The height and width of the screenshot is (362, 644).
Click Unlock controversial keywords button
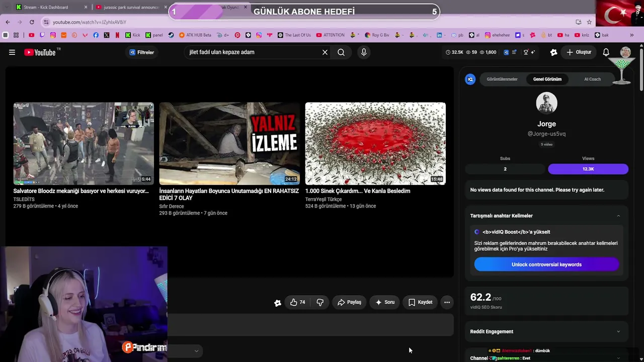pyautogui.click(x=546, y=264)
